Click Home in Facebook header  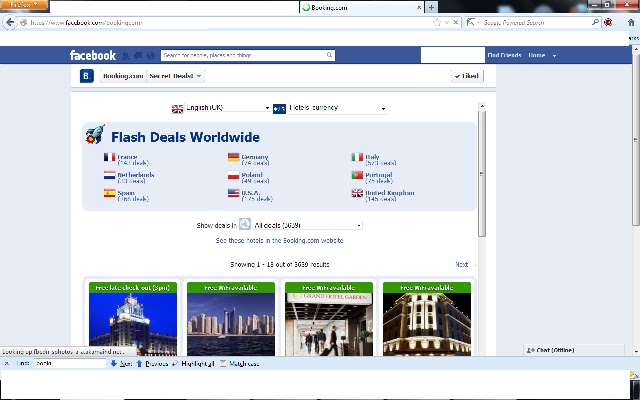[537, 55]
